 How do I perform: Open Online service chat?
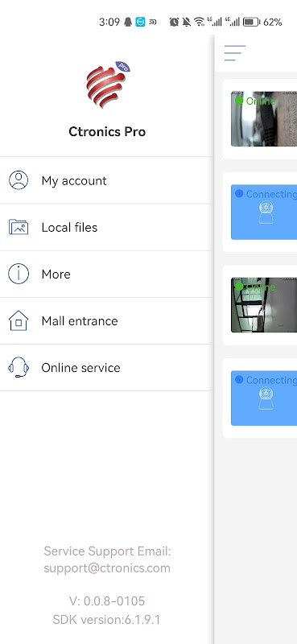click(105, 368)
